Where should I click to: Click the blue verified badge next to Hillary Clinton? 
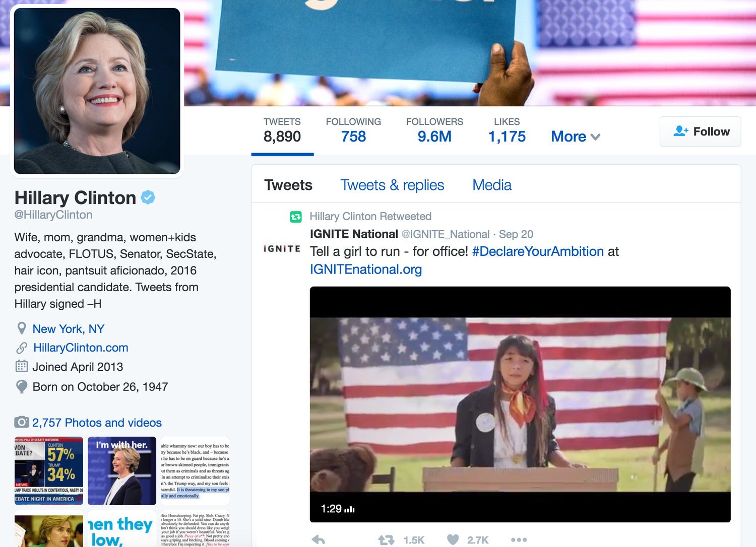pos(148,197)
